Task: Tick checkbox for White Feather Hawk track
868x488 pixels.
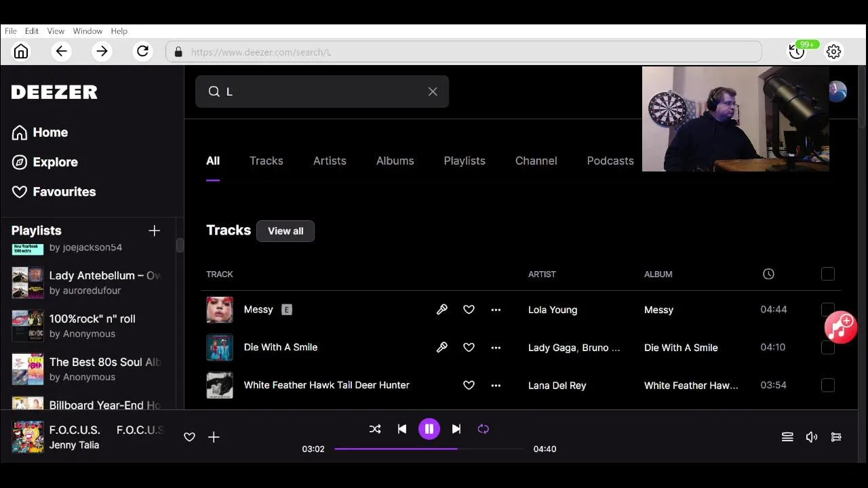Action: 828,386
